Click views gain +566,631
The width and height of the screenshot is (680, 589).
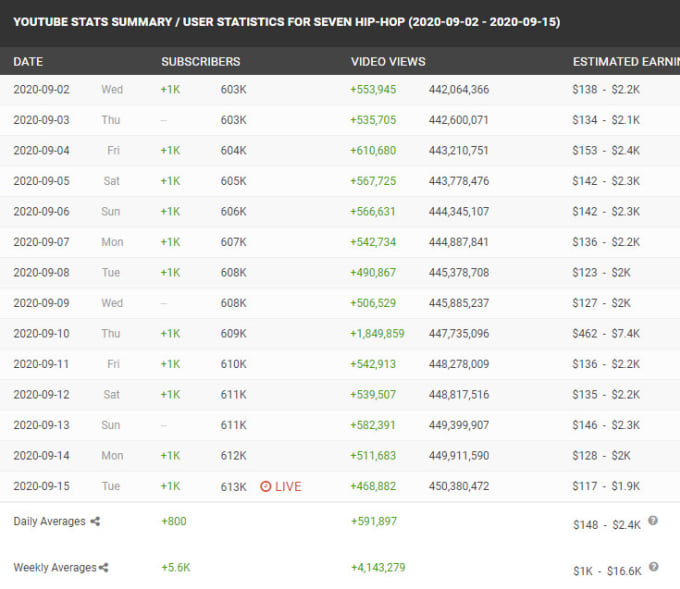pos(373,212)
